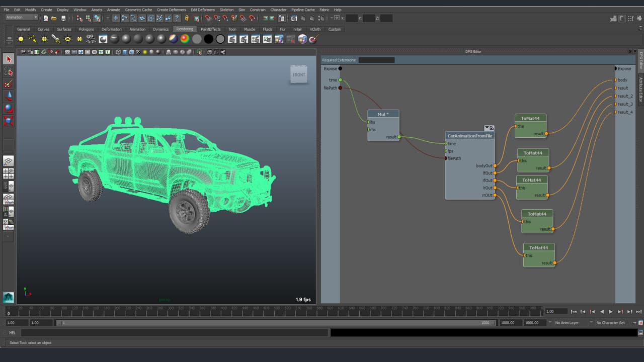
Task: Open the scene file using the Open icon
Action: coord(54,18)
